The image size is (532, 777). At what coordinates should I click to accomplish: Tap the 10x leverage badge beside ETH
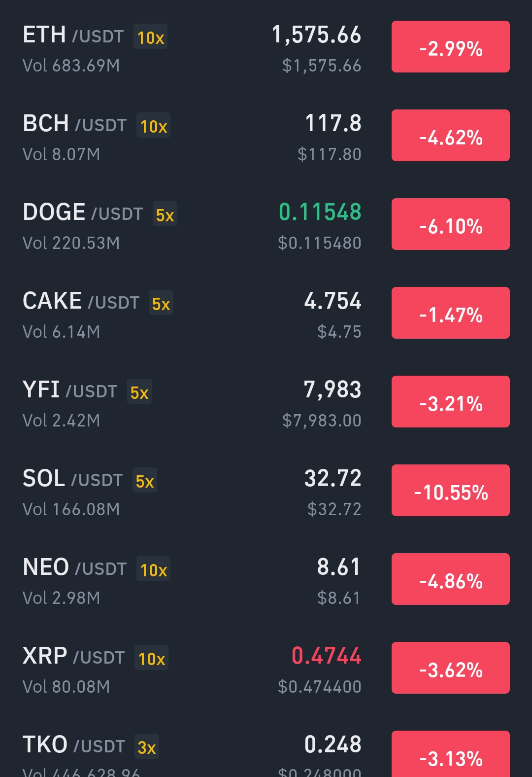[x=150, y=37]
